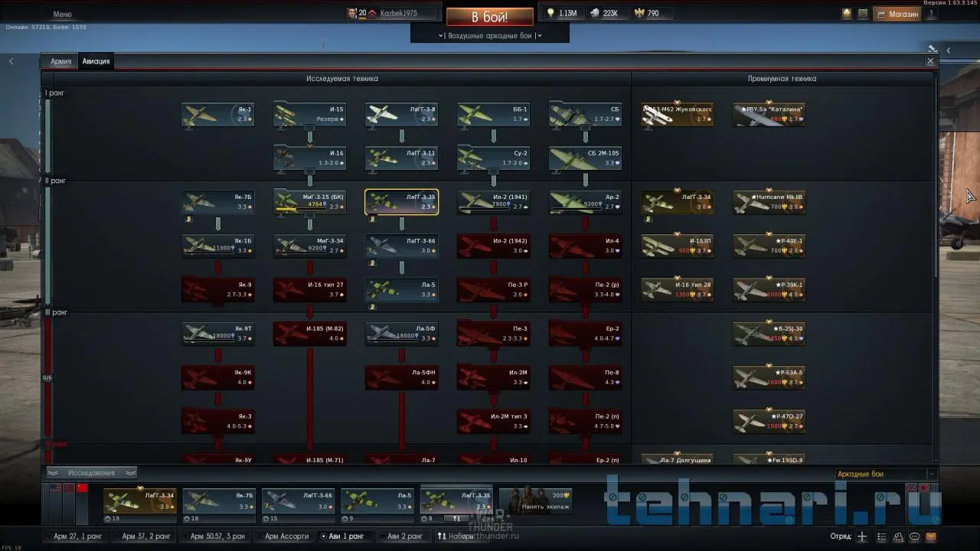Viewport: 980px width, 551px height.
Task: Switch to the Авиация tab
Action: click(x=96, y=61)
